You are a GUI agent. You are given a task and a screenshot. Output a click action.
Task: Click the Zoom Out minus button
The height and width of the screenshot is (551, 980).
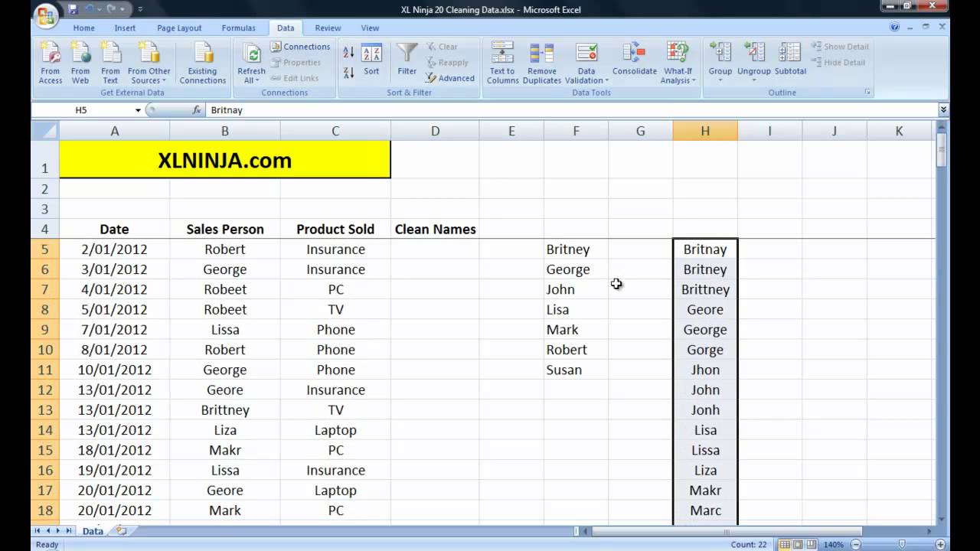tap(854, 545)
